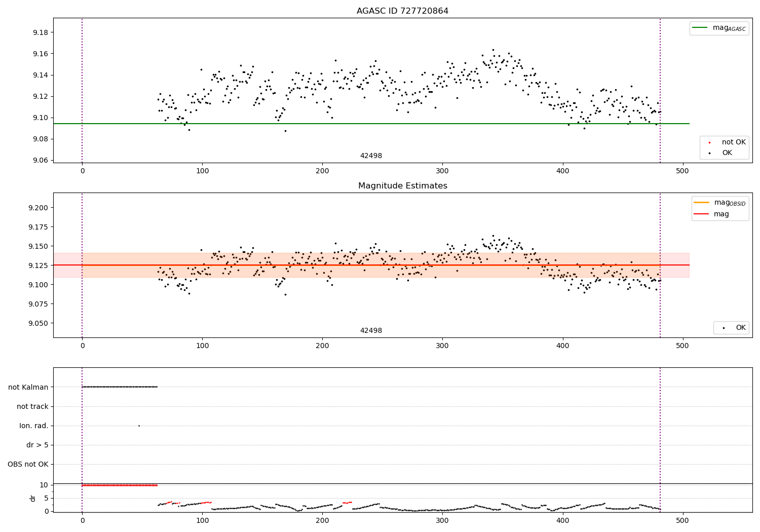Click the 9.08 tick label on top plot
This screenshot has width=760, height=532.
click(40, 139)
